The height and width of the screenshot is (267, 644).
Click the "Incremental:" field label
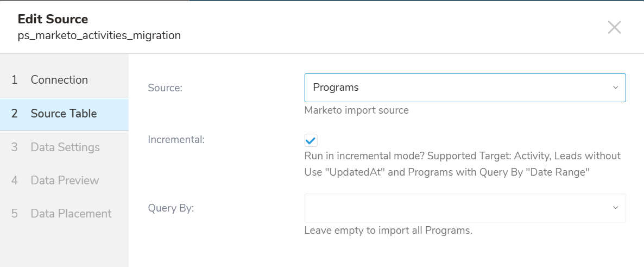point(176,139)
